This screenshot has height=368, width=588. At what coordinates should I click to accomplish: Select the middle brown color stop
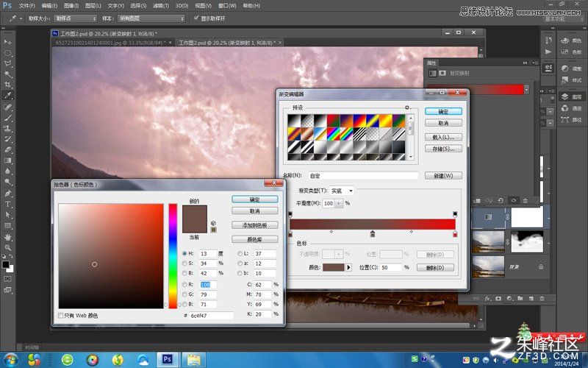(x=373, y=234)
